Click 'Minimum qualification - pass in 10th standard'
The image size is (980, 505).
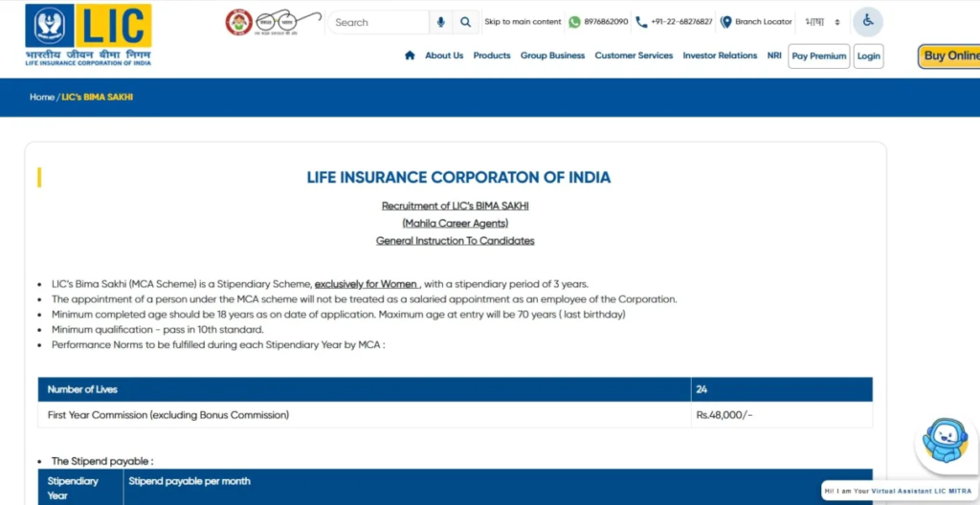coord(158,329)
